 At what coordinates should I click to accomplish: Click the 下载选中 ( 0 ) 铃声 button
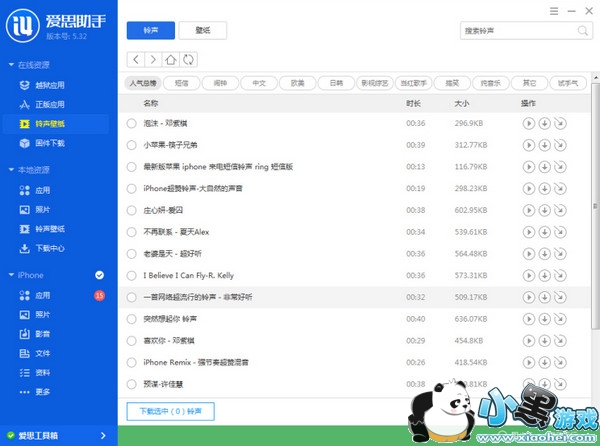(171, 410)
